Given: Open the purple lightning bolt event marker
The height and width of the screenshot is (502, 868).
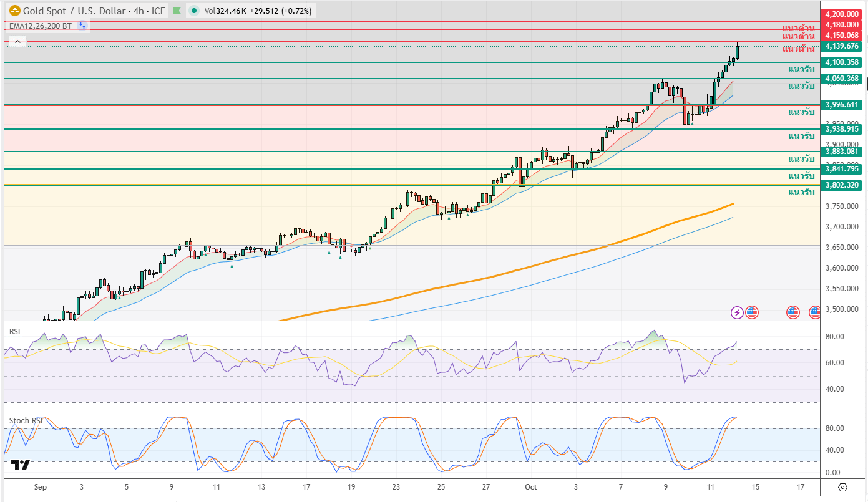Looking at the screenshot, I should [738, 312].
